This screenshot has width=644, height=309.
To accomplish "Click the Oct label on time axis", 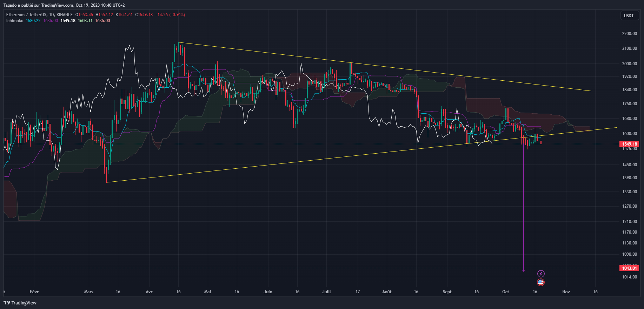I will click(506, 292).
